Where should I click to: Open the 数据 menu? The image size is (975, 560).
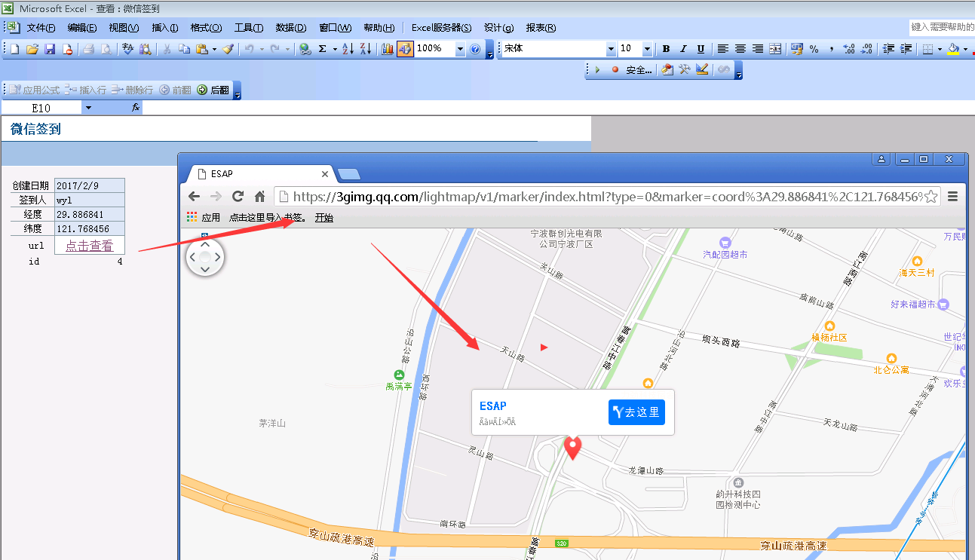click(290, 28)
